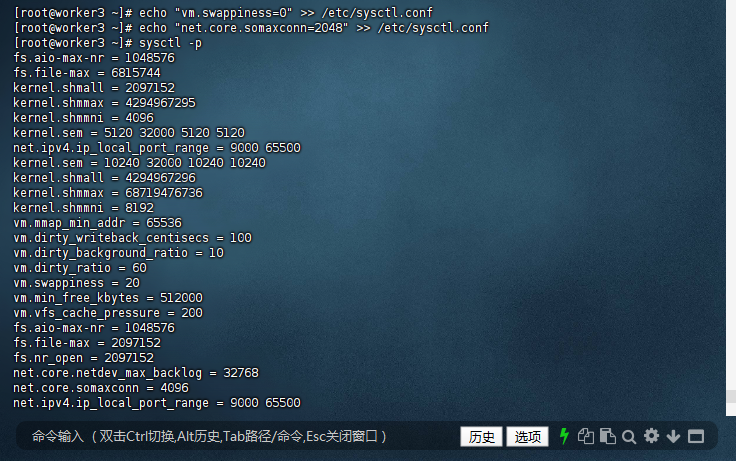The width and height of the screenshot is (736, 461).
Task: Click 'kernel.shmall = 4294967296' line
Action: pyautogui.click(x=104, y=178)
